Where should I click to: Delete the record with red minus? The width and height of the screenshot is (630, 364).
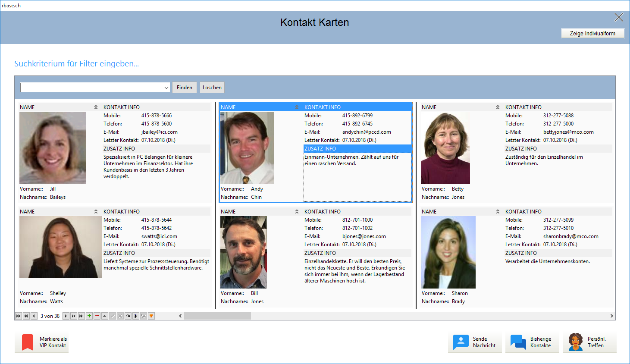[x=97, y=316]
